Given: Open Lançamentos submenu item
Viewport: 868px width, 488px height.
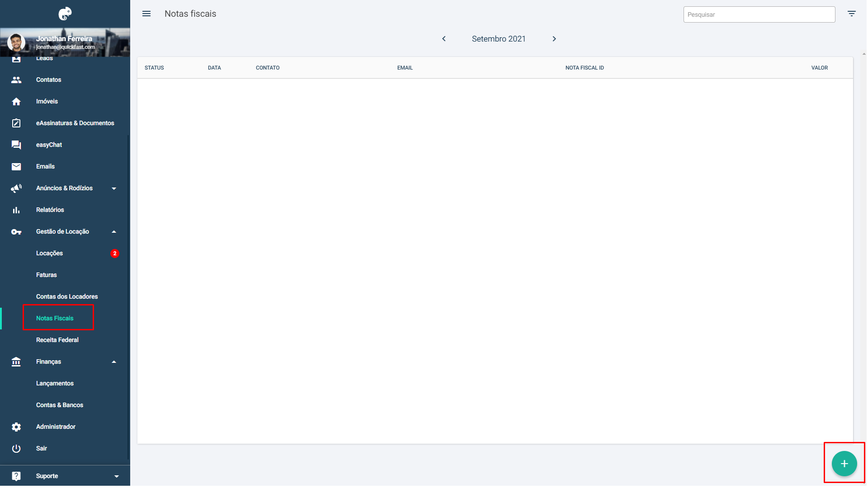Looking at the screenshot, I should [x=55, y=384].
